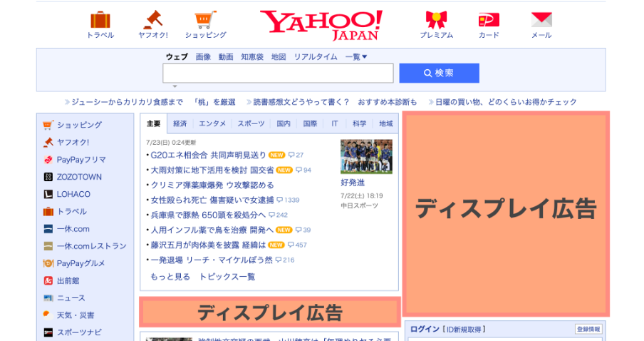Select the 動画 search tab
This screenshot has height=341, width=644.
point(226,57)
